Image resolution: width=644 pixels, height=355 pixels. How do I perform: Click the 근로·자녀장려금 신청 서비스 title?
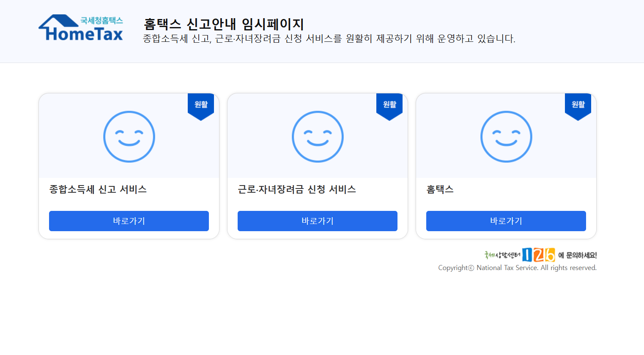[297, 189]
